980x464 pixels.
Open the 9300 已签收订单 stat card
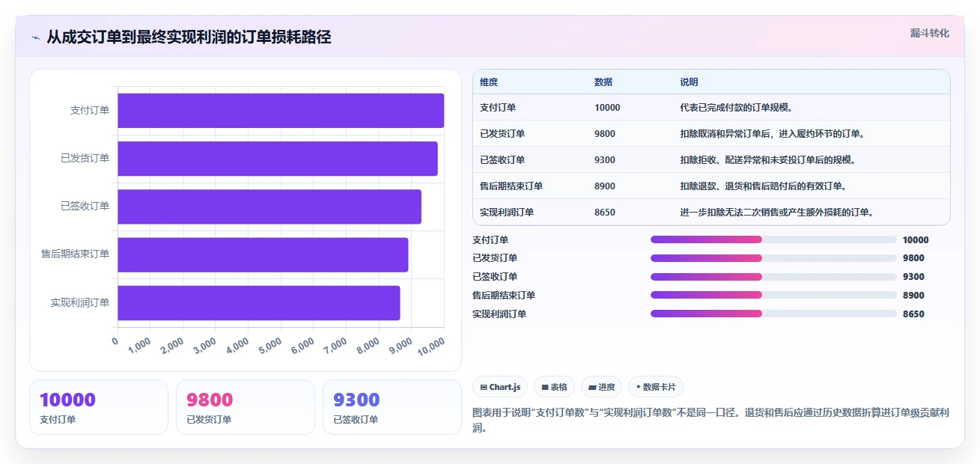[x=392, y=407]
